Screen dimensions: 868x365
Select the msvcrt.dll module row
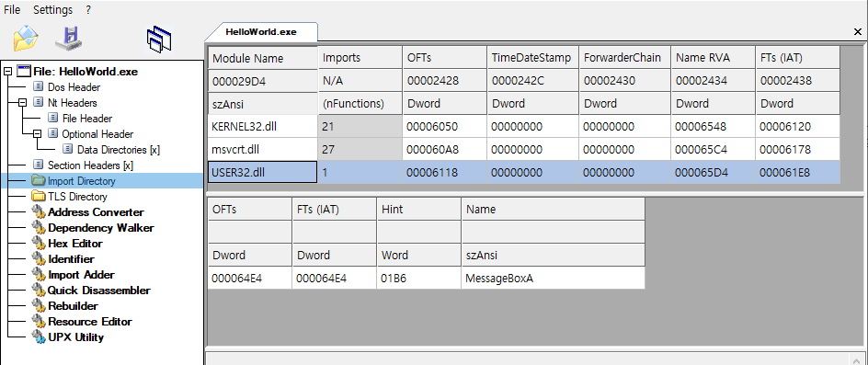524,150
